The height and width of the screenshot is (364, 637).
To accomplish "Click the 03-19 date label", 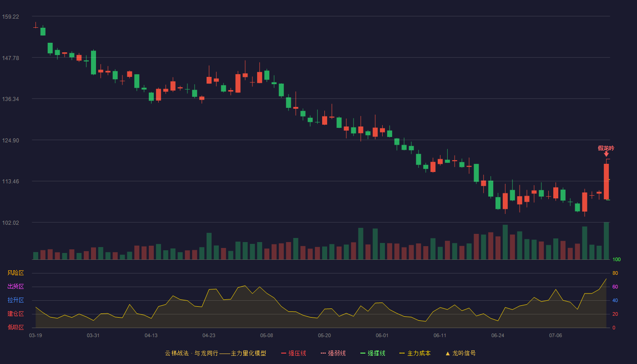I will [x=35, y=335].
